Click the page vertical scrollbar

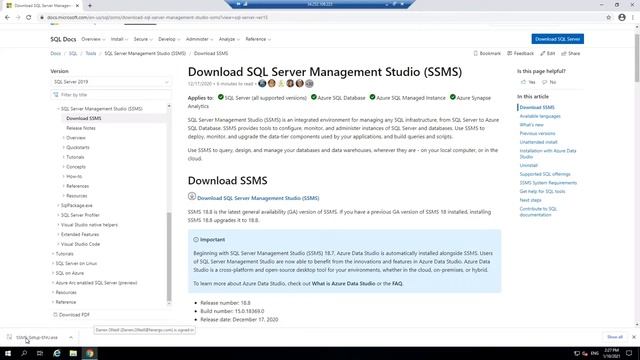[637, 57]
